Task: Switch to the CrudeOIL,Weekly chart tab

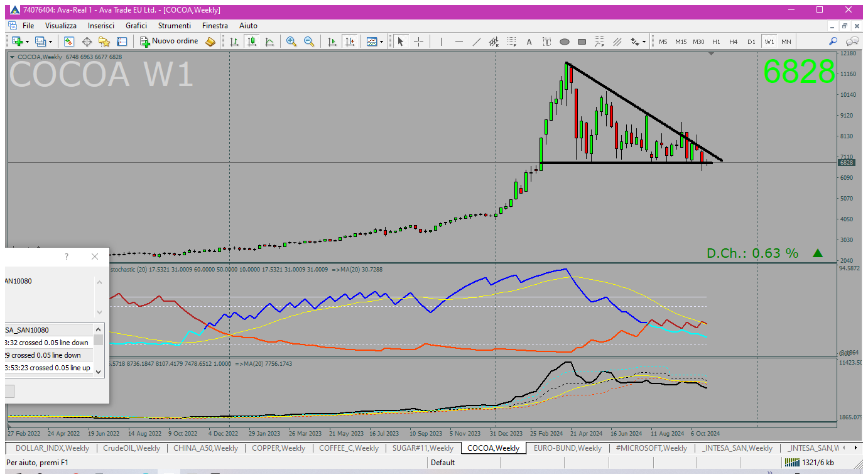Action: coord(131,448)
